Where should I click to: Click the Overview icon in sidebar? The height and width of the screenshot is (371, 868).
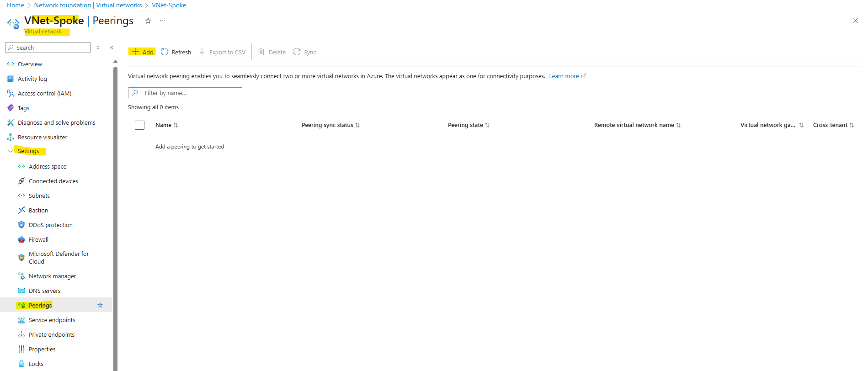pos(11,64)
